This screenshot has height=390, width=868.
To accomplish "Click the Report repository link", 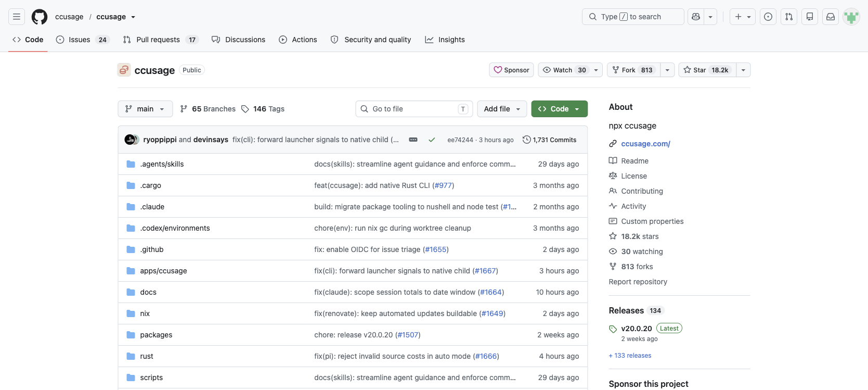I will (638, 282).
